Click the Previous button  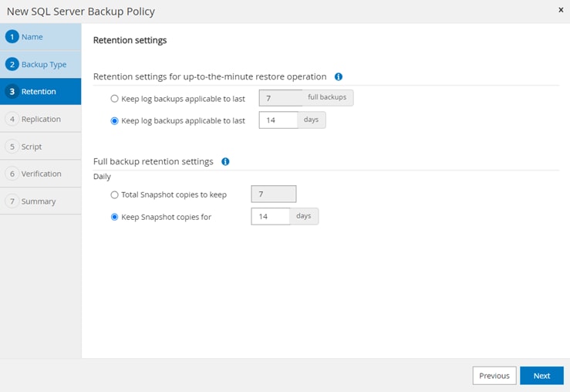point(494,376)
